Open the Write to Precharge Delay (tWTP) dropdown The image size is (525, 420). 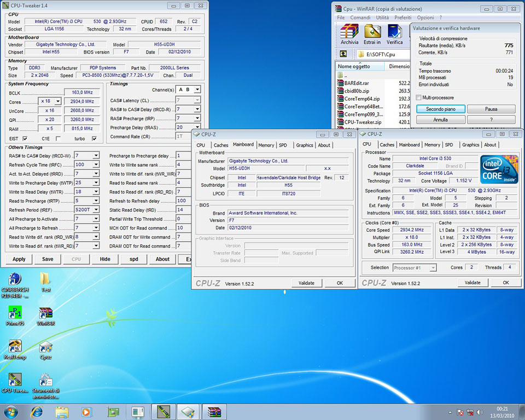96,183
